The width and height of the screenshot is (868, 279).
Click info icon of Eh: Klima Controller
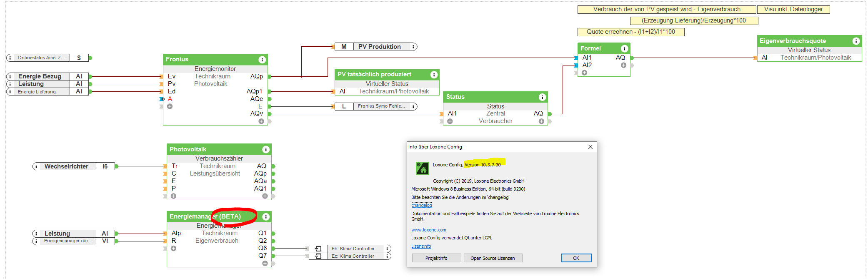click(387, 249)
